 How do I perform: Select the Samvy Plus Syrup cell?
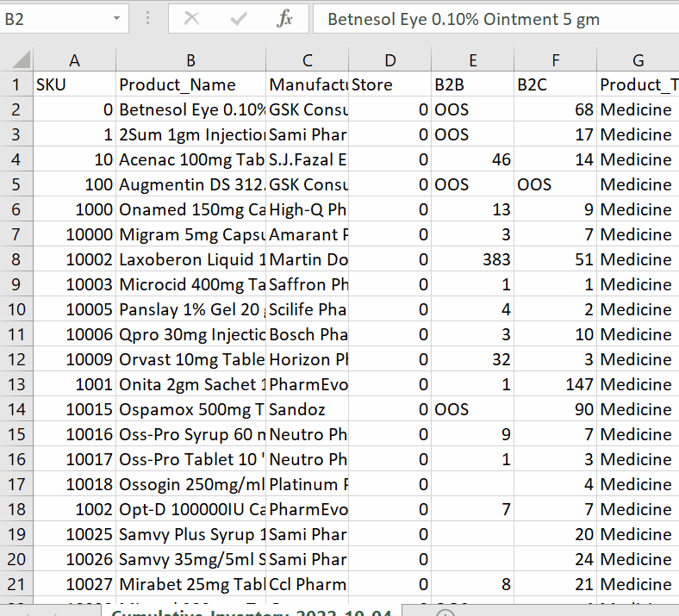tap(190, 534)
